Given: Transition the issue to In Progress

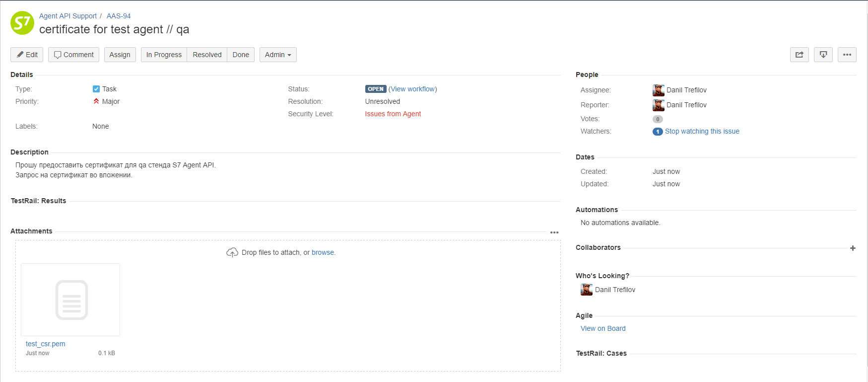Looking at the screenshot, I should pyautogui.click(x=164, y=55).
